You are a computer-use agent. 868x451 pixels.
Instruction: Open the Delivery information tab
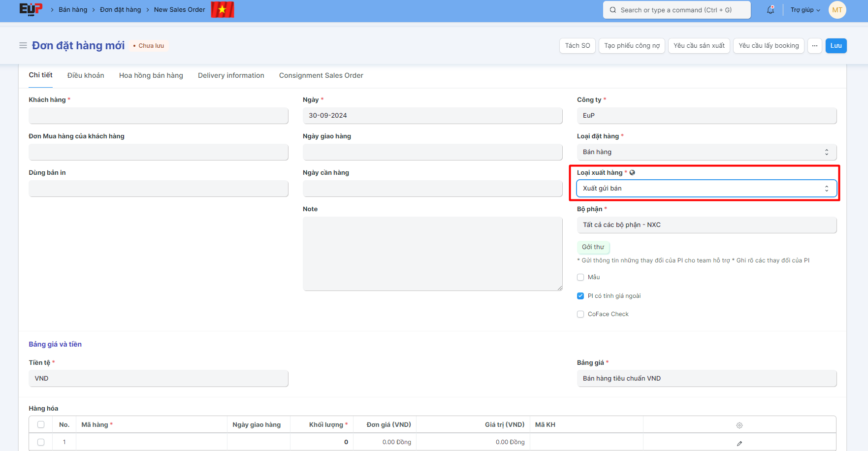click(x=231, y=75)
